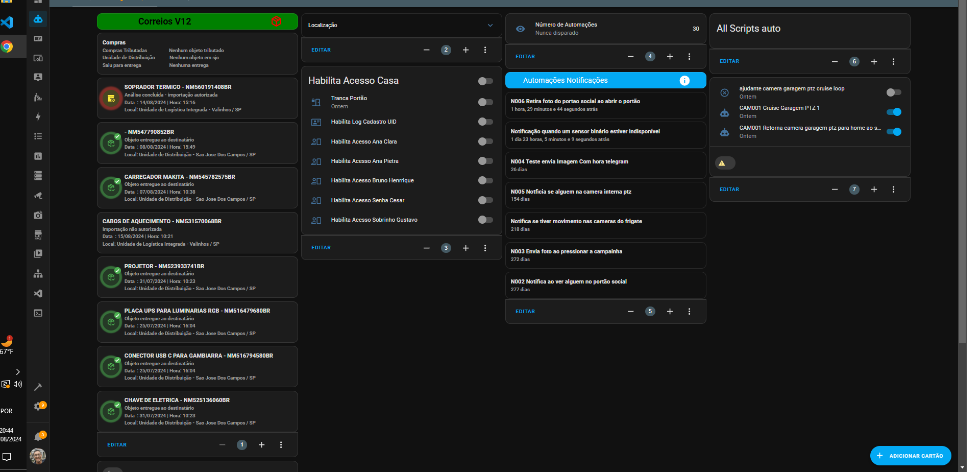Open the DEV sidebar entry
The height and width of the screenshot is (472, 980).
[x=38, y=39]
